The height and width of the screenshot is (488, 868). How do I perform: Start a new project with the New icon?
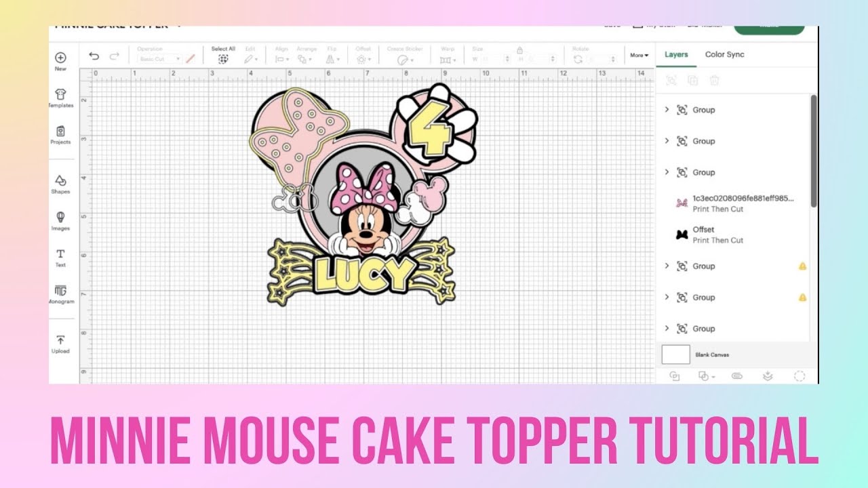60,62
